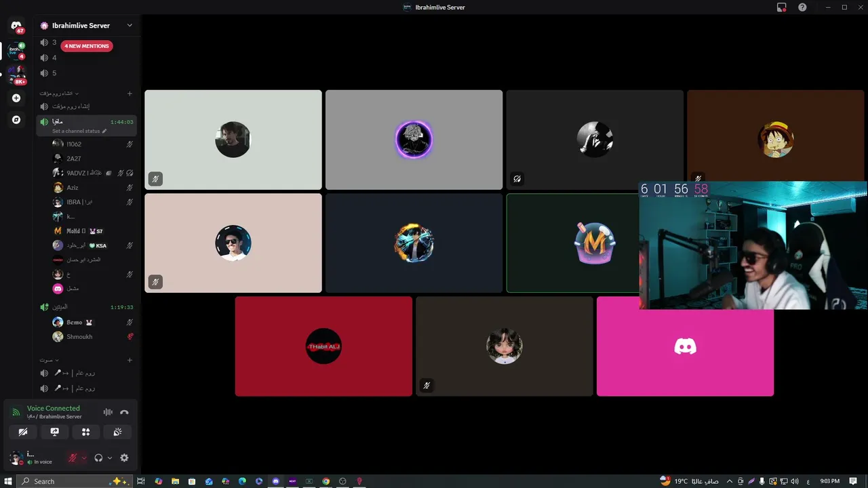868x488 pixels.
Task: Focus the THabit ALJ red video tile
Action: tap(323, 346)
